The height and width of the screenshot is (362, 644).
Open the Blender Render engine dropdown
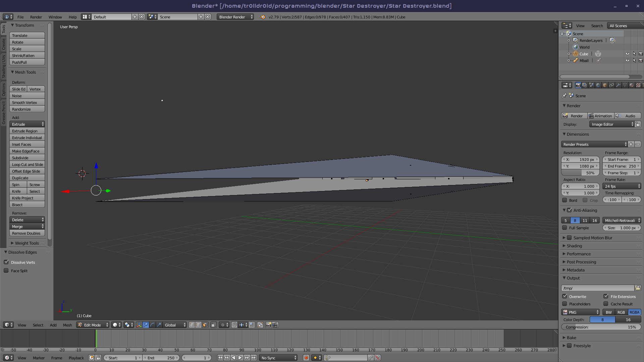pos(235,17)
